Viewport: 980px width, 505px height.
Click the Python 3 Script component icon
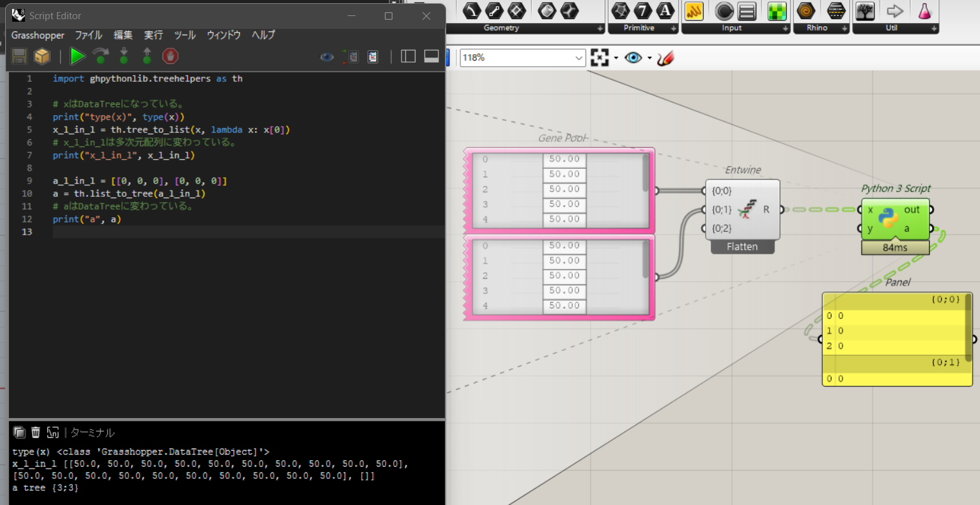(x=889, y=219)
